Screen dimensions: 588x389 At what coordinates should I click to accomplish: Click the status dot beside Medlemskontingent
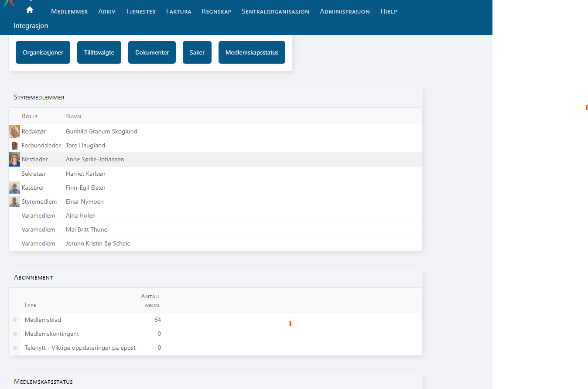(x=15, y=334)
